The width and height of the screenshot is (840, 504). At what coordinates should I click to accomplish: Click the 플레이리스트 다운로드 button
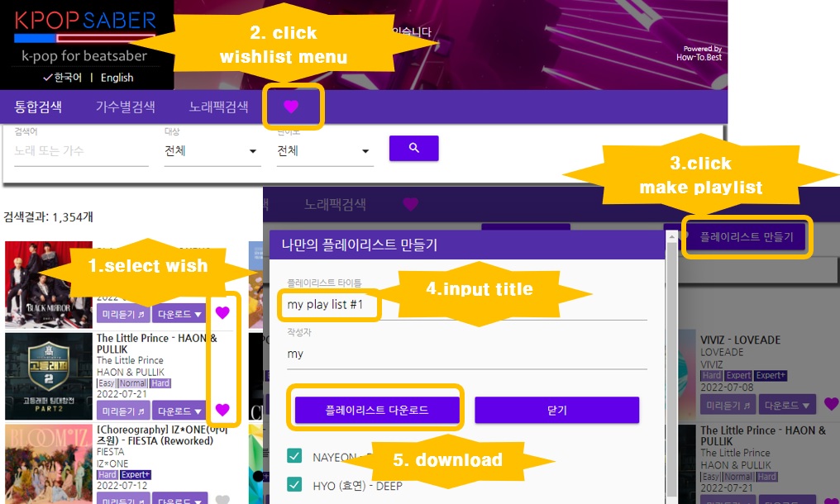pos(377,410)
